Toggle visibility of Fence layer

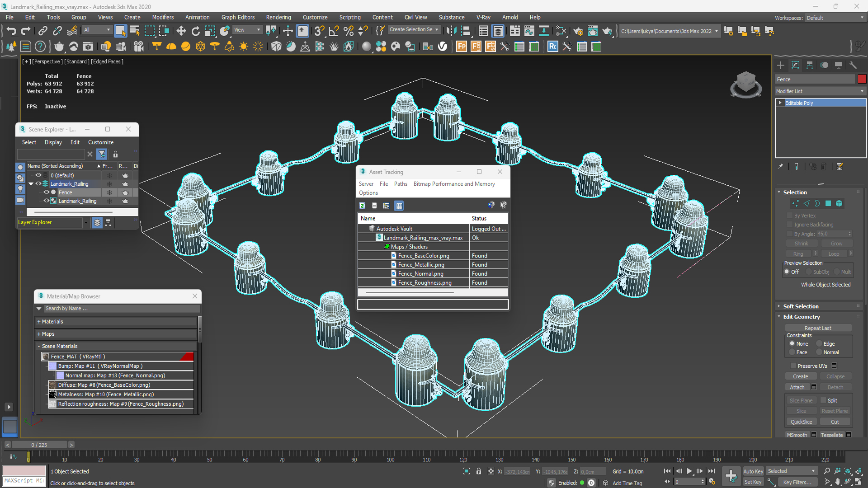47,192
